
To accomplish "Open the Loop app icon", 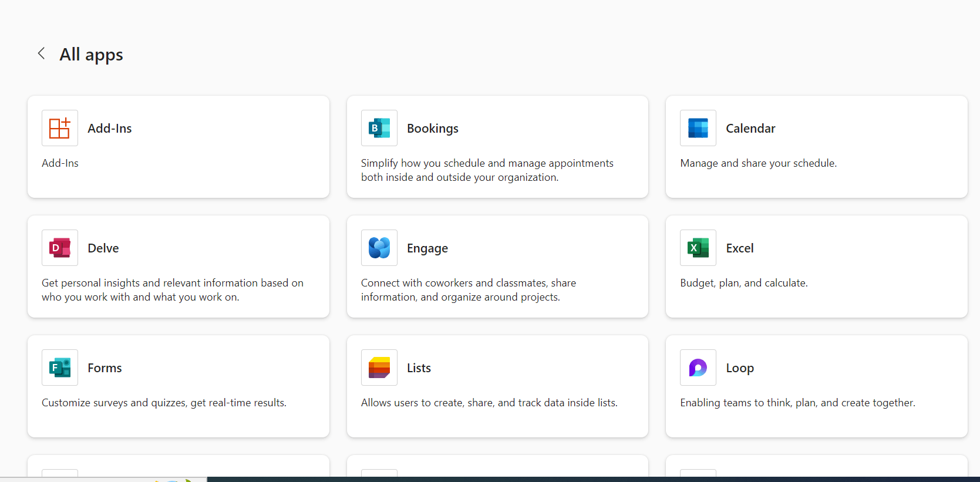I will [698, 368].
